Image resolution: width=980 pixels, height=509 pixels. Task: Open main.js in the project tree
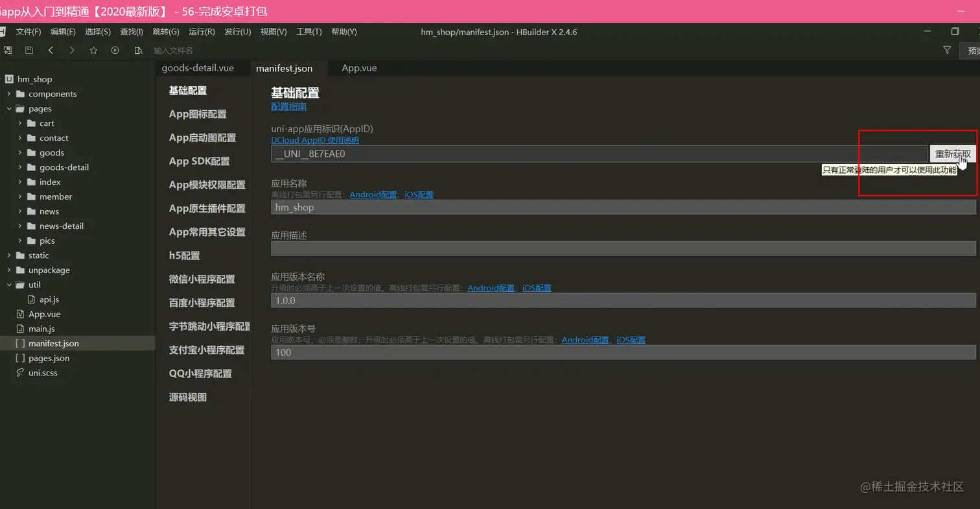point(41,329)
